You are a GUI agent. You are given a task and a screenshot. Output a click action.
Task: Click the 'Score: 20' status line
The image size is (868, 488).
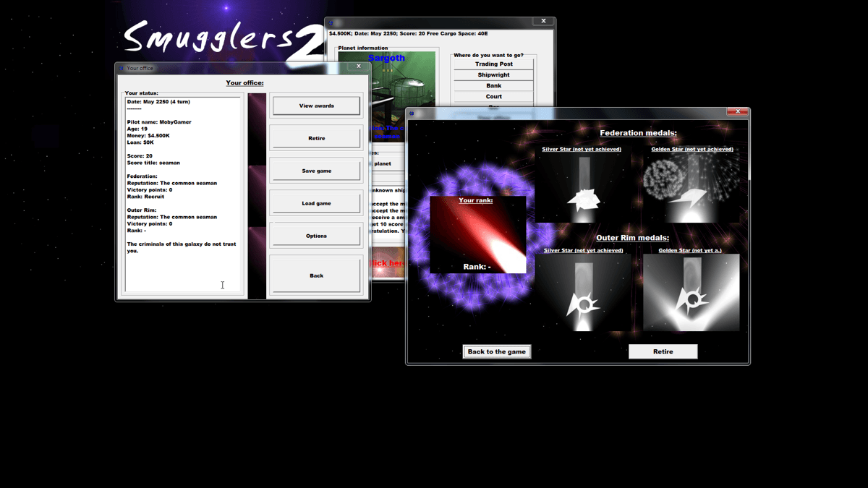[140, 155]
